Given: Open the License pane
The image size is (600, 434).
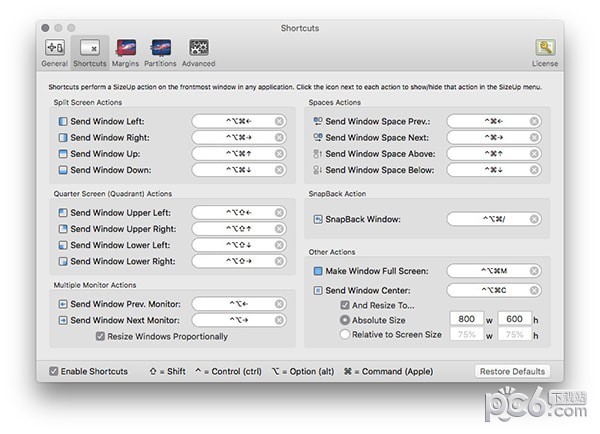Looking at the screenshot, I should pyautogui.click(x=545, y=53).
